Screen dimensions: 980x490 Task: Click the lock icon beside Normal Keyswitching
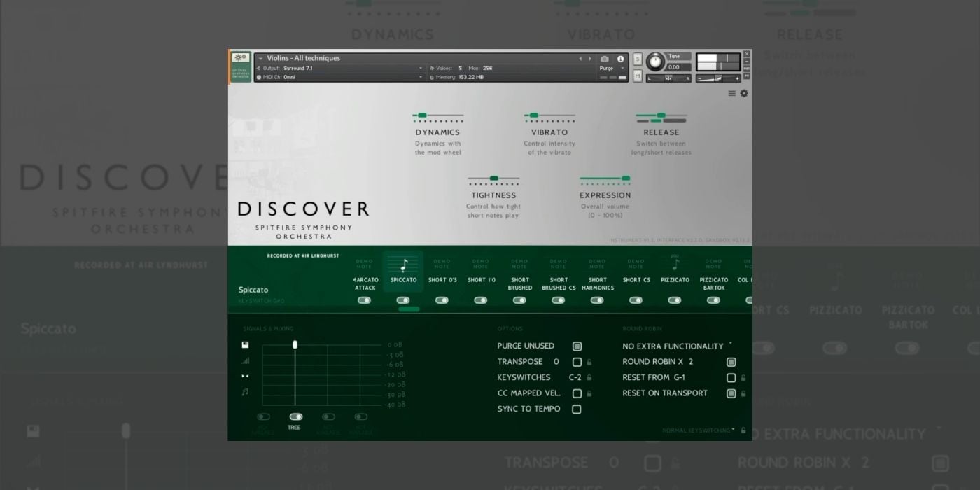(x=743, y=430)
